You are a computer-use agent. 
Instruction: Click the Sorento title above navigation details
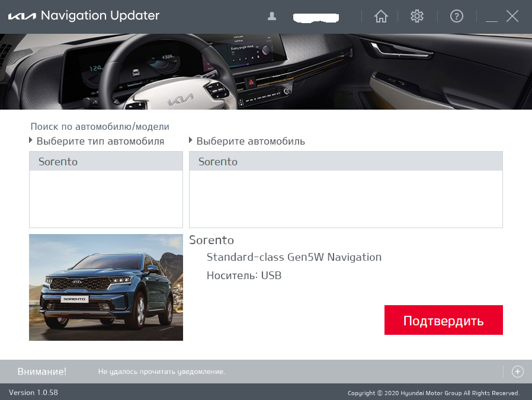(211, 240)
